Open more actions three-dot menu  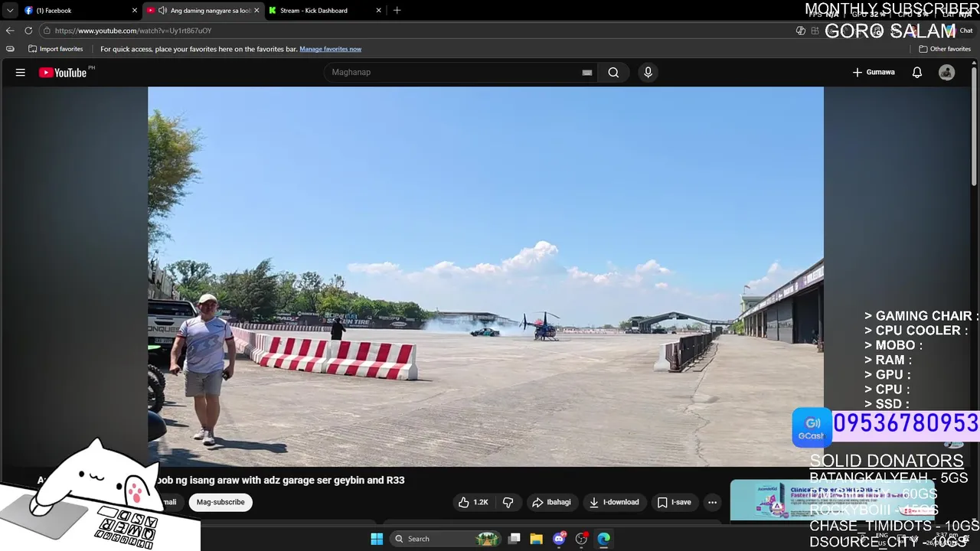coord(712,502)
